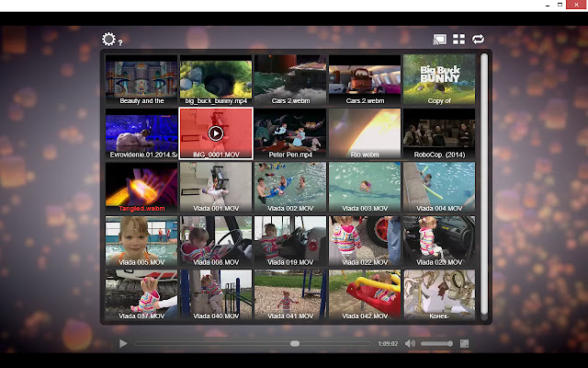The width and height of the screenshot is (588, 368).
Task: Select Peter Pen.mp4 thumbnail
Action: 290,133
